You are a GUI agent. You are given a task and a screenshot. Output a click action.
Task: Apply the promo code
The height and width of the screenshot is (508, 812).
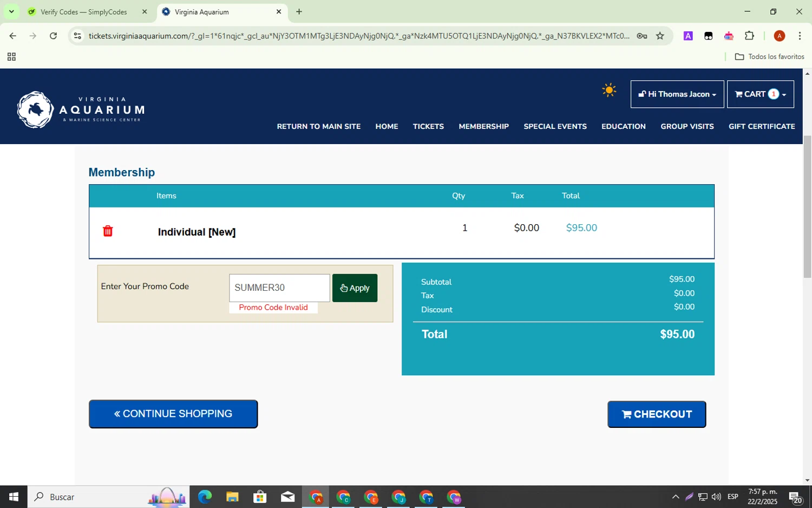coord(355,288)
